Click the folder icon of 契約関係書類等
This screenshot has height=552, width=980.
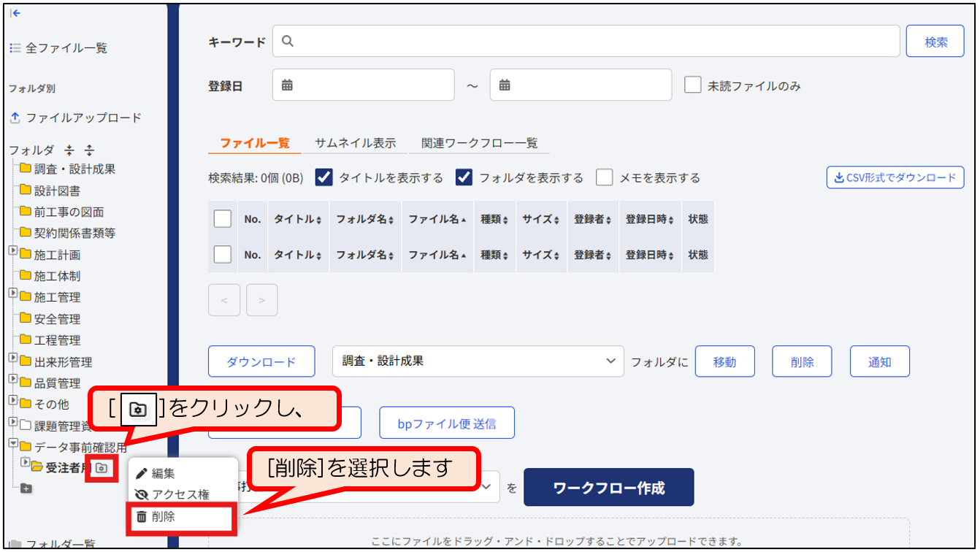26,233
